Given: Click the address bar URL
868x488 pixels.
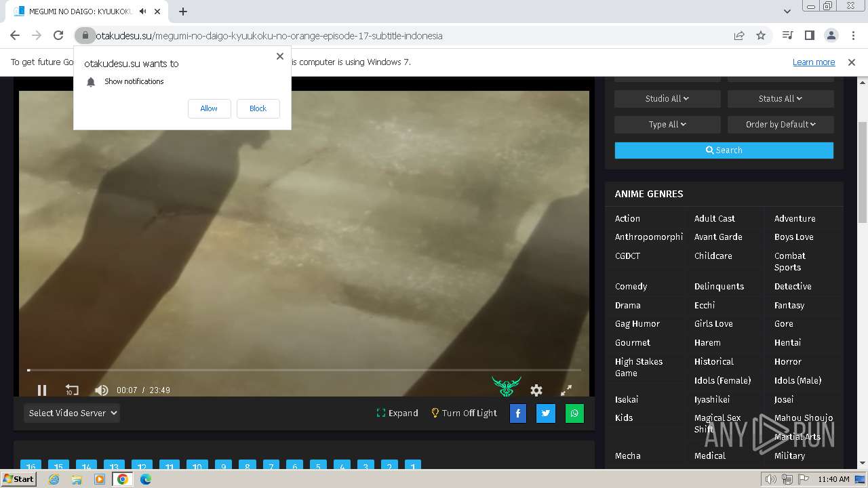Looking at the screenshot, I should click(x=269, y=36).
